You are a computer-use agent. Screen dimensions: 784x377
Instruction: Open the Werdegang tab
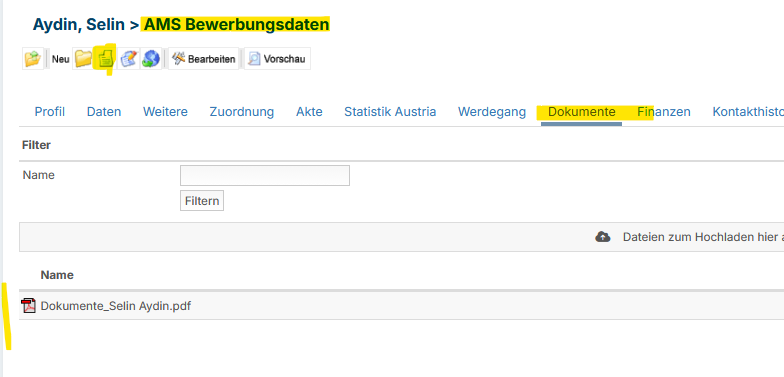point(492,112)
